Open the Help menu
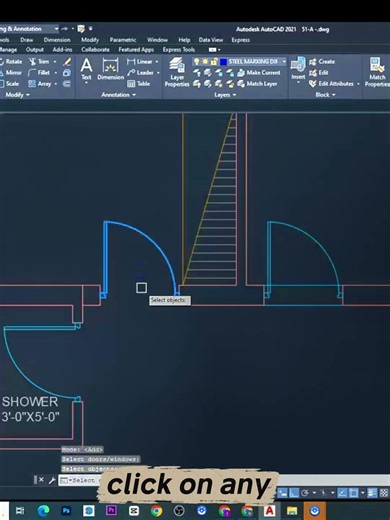The height and width of the screenshot is (520, 390). point(184,40)
